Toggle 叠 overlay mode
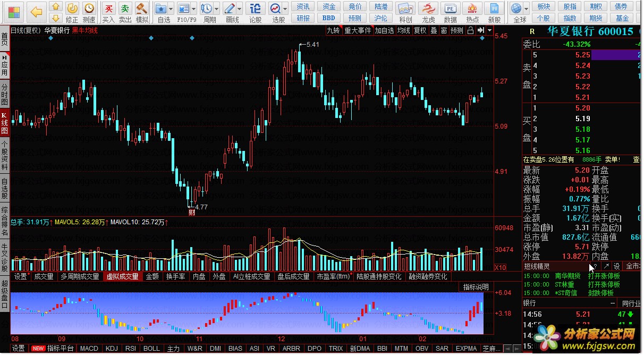Image resolution: width=644 pixels, height=355 pixels. tap(434, 30)
